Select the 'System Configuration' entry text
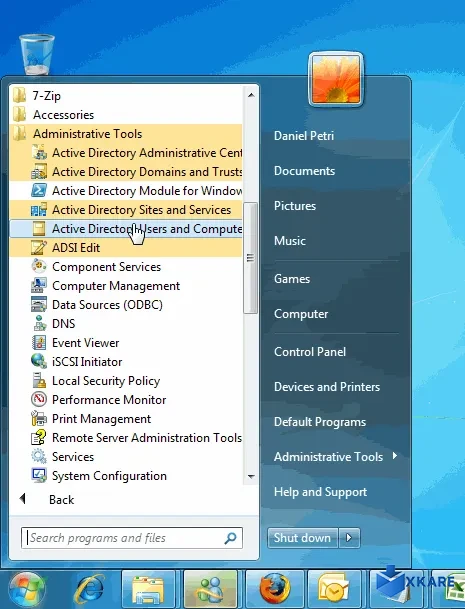Screen dimensions: 465x609 [x=110, y=476]
